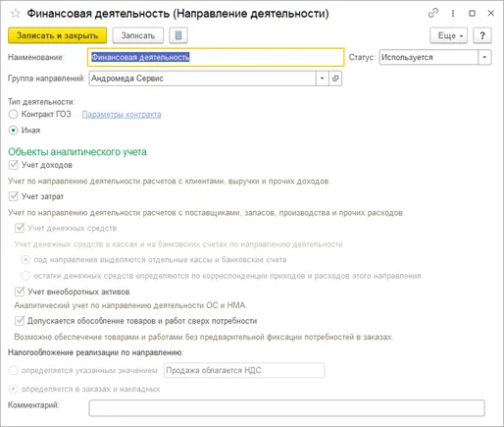Image resolution: width=504 pixels, height=427 pixels.
Task: Open the Параметры контракта link
Action: pos(122,114)
